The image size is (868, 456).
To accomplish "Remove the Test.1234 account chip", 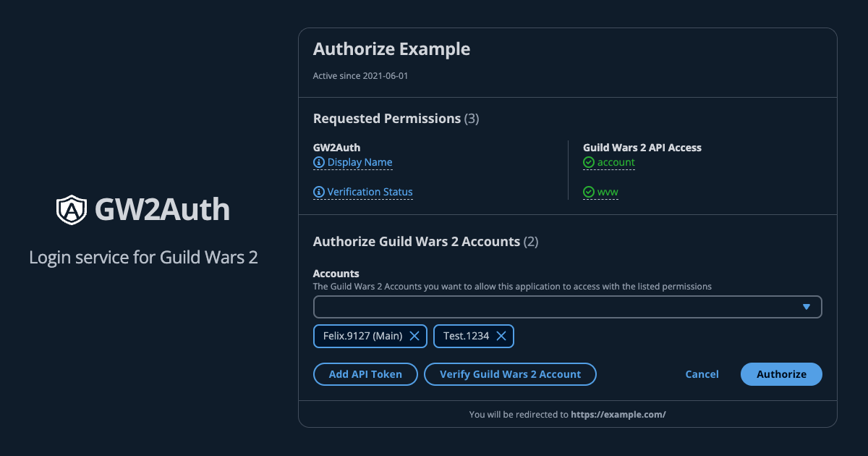I will 501,336.
